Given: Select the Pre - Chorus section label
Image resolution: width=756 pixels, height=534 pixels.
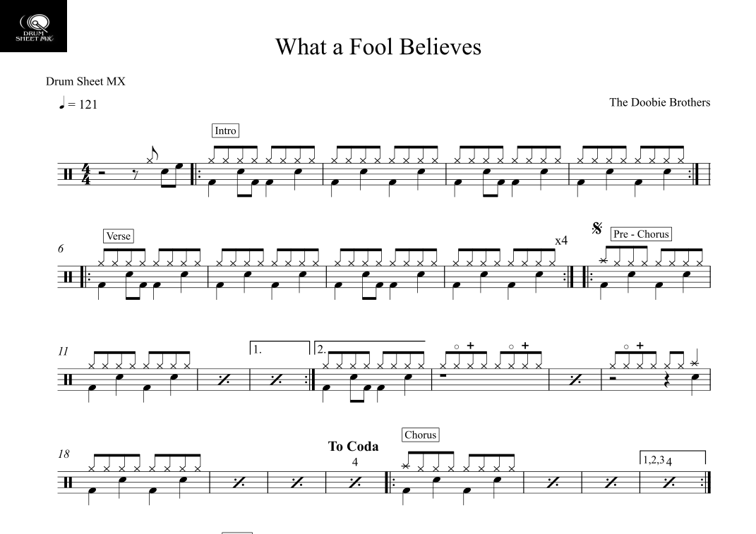Looking at the screenshot, I should [x=641, y=234].
